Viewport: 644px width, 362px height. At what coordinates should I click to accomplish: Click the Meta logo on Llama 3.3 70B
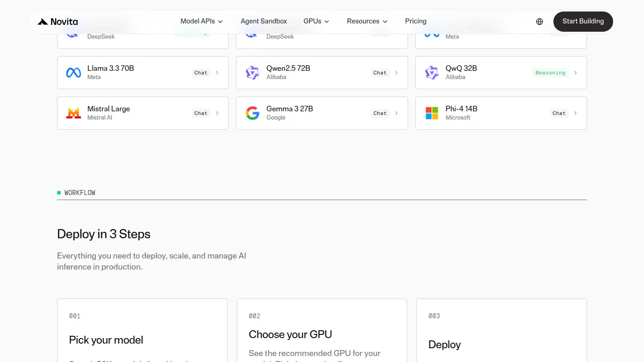pos(74,73)
